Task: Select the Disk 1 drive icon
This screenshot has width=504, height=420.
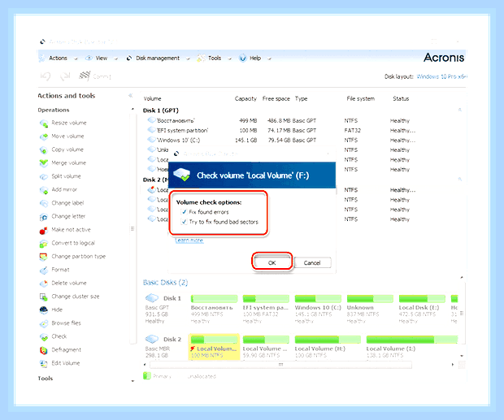Action: pos(152,297)
